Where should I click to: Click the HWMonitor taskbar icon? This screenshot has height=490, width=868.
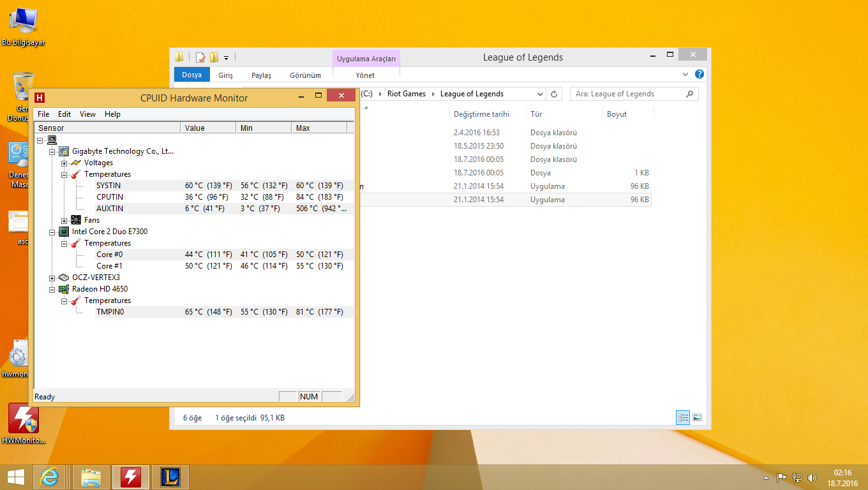point(131,477)
